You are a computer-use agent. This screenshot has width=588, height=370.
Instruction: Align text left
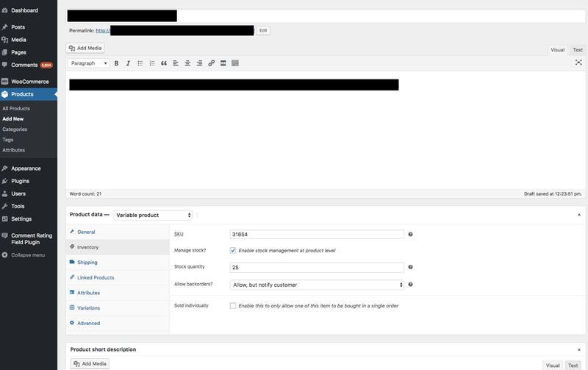[x=176, y=63]
